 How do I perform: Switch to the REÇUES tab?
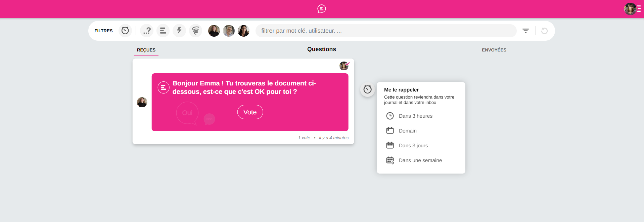click(146, 50)
